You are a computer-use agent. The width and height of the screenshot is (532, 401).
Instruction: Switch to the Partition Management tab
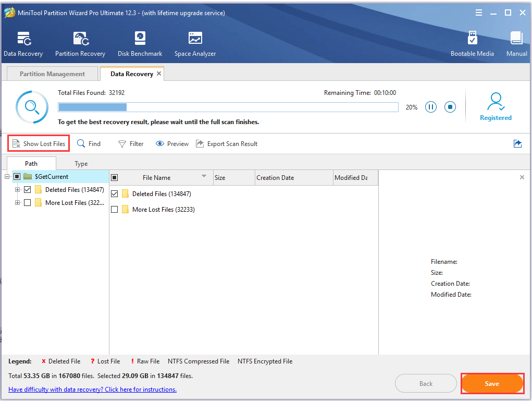click(x=52, y=74)
